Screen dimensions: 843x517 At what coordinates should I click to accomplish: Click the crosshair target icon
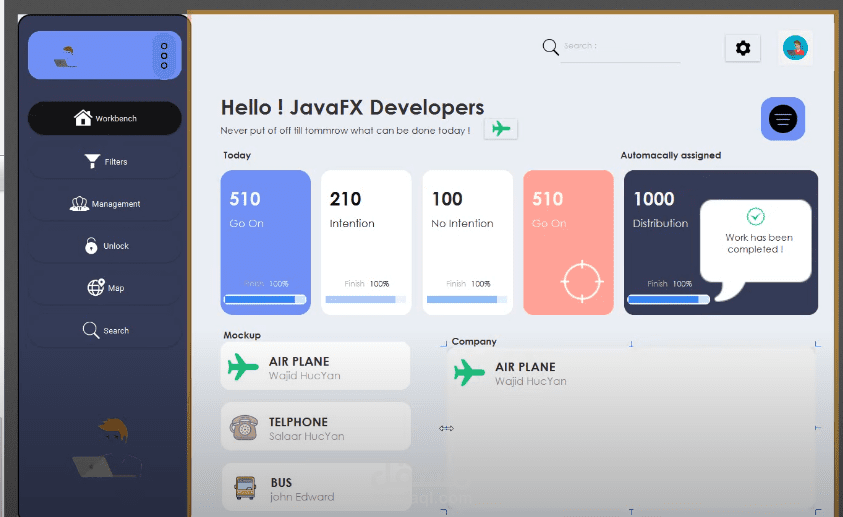(x=582, y=282)
